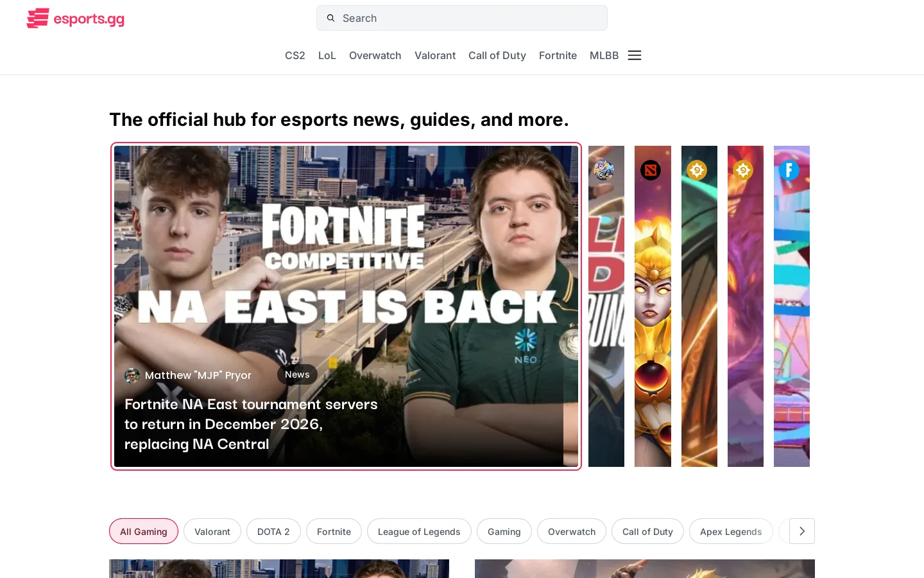
Task: Open featured Fortnite Competitive image
Action: coord(346,306)
